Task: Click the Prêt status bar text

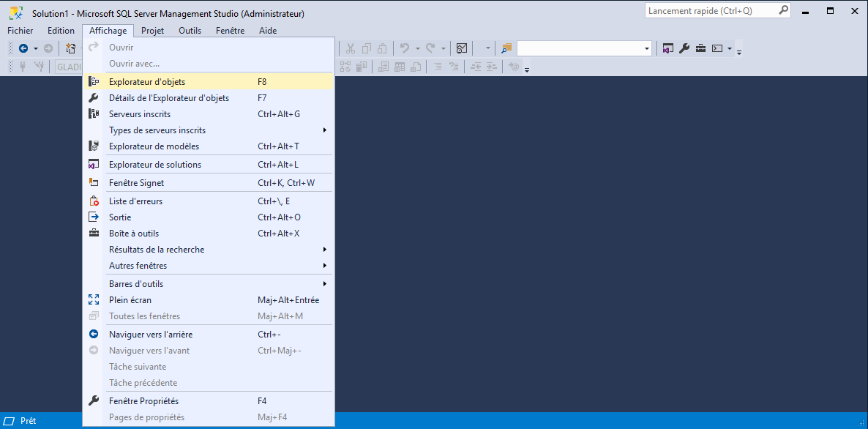Action: click(29, 421)
